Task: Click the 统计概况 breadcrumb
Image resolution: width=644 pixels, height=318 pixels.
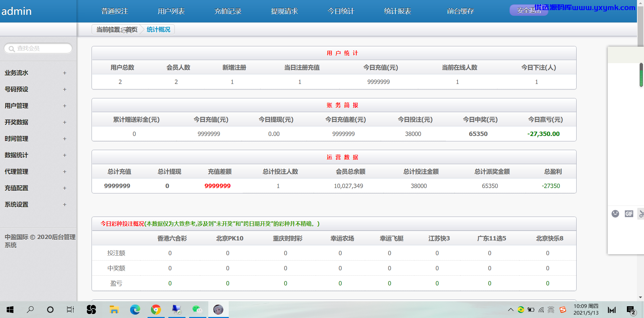Action: coord(158,30)
